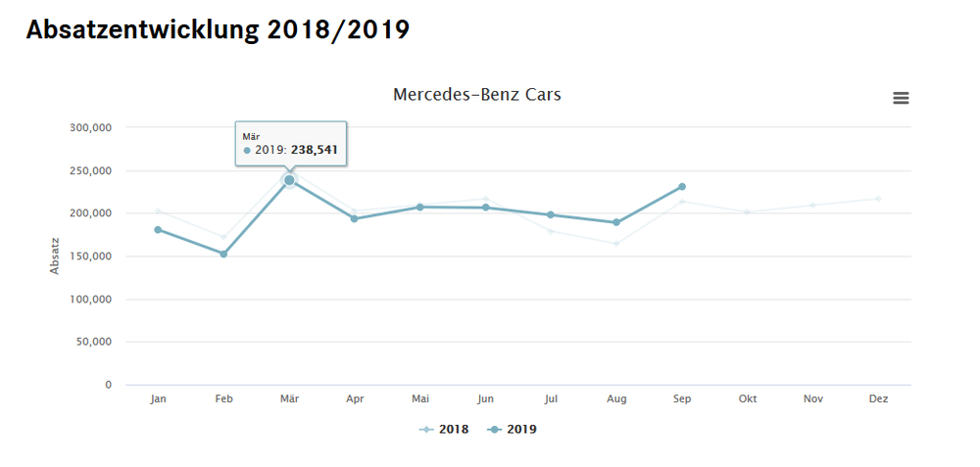Image resolution: width=980 pixels, height=467 pixels.
Task: Click the Mercedes-Benz Cars chart title
Action: [477, 95]
